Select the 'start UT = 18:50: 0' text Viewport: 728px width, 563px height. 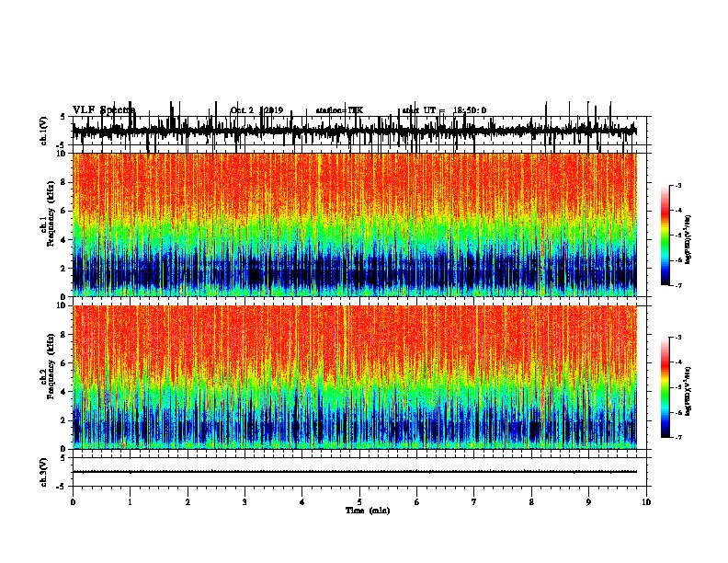point(444,110)
